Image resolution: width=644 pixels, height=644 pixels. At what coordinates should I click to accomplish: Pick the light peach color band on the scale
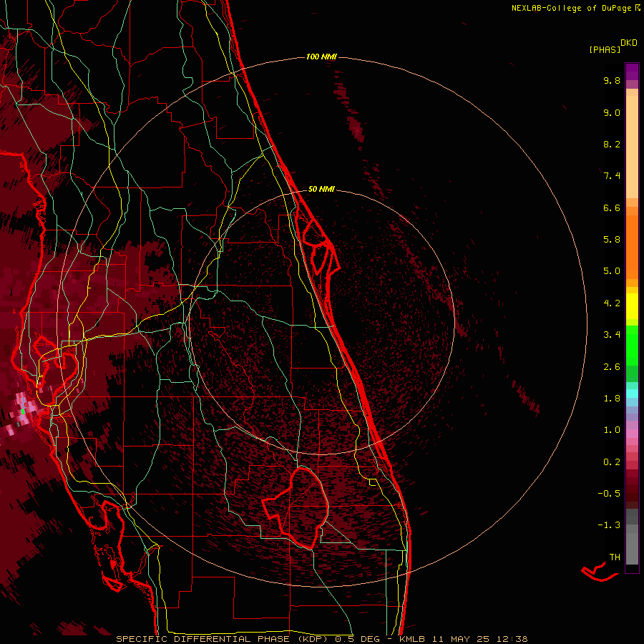pyautogui.click(x=632, y=147)
